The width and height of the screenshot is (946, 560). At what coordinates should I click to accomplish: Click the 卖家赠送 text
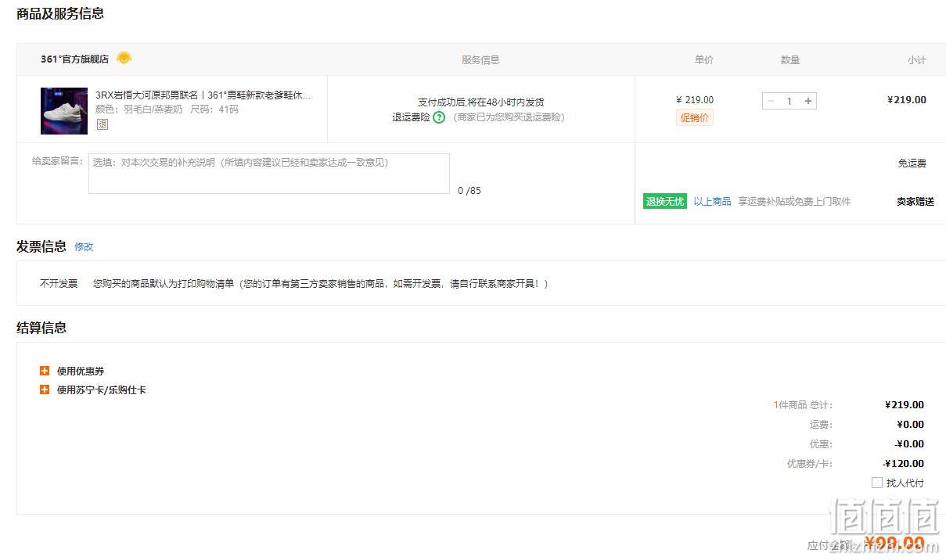point(915,201)
